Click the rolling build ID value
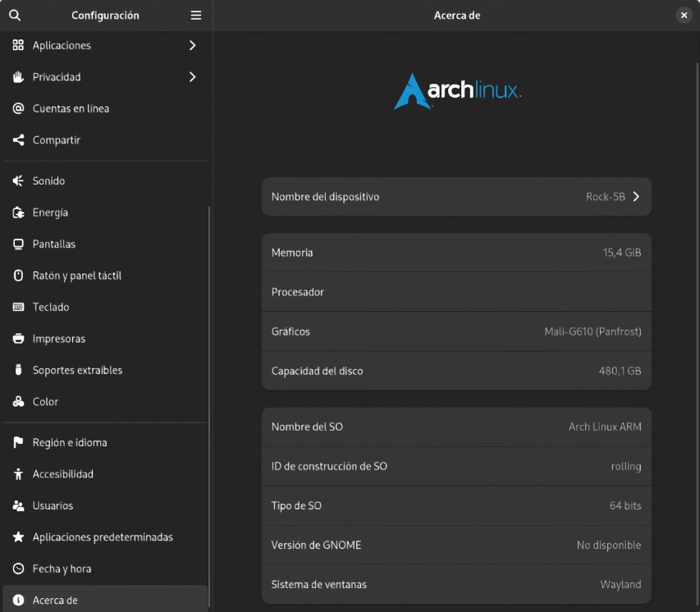This screenshot has width=700, height=612. (x=626, y=467)
